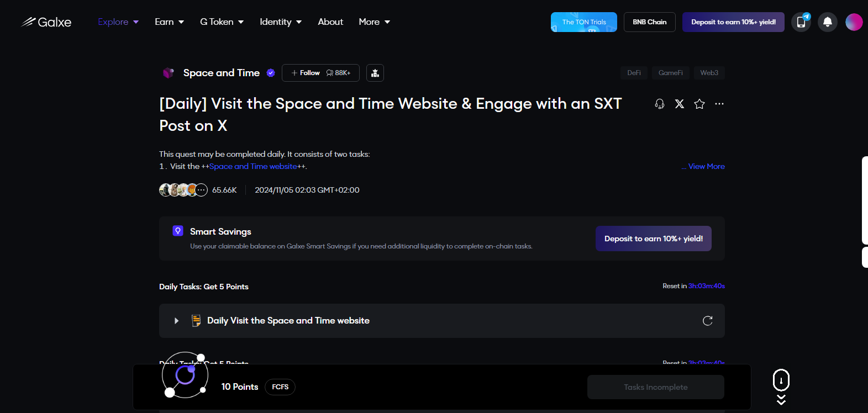
Task: Expand the More menu
Action: tap(374, 22)
